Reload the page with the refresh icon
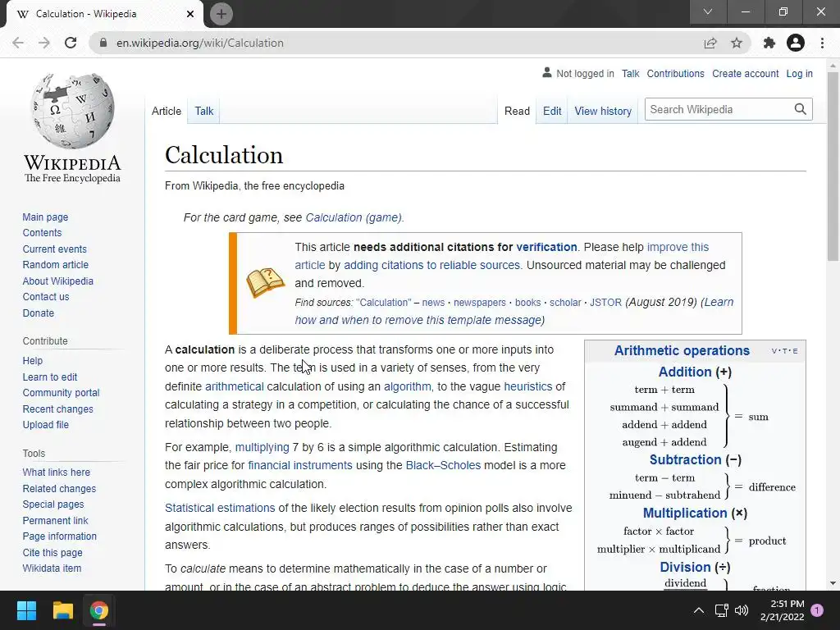Screen dimensions: 840x630 pos(71,43)
